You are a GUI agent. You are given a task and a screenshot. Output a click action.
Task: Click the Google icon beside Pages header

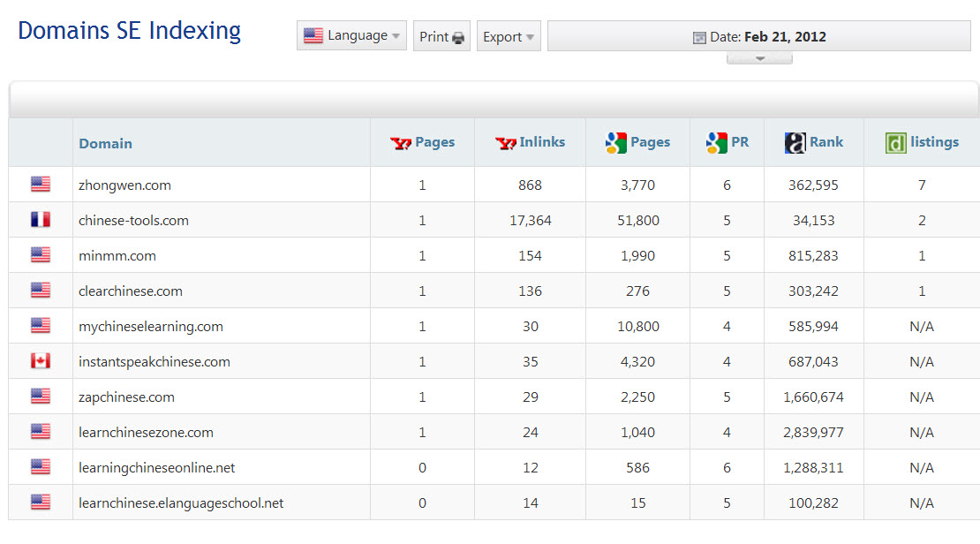[615, 143]
